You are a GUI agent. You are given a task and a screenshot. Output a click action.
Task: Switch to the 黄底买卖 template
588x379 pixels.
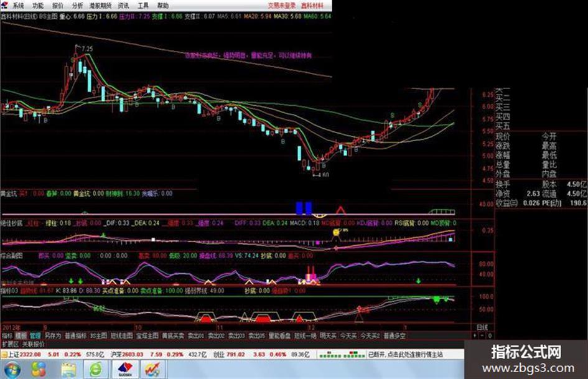tap(173, 335)
